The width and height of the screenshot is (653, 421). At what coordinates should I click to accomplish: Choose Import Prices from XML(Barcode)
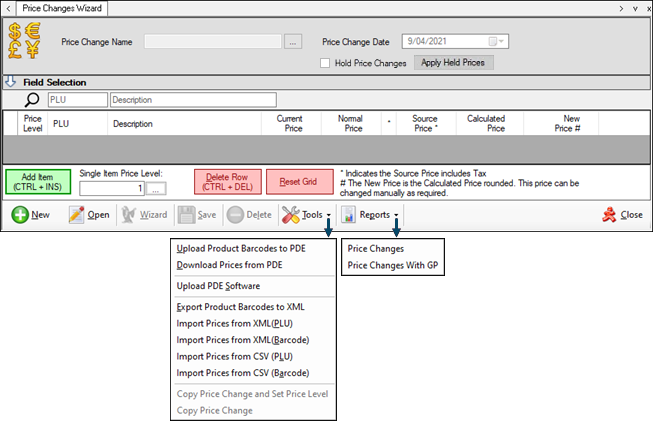tap(243, 340)
